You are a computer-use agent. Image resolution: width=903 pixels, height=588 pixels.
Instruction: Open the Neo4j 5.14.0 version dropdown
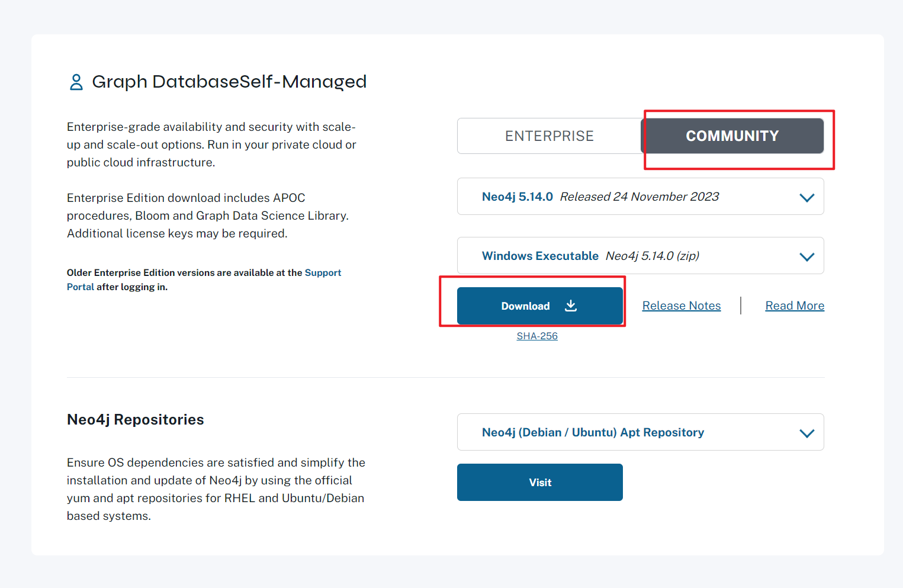[x=641, y=197]
